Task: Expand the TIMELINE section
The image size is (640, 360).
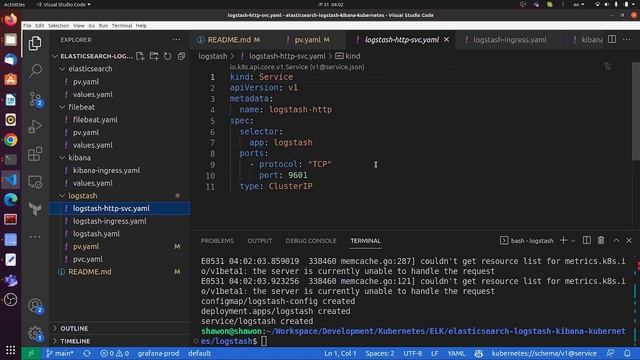Action: pyautogui.click(x=75, y=341)
